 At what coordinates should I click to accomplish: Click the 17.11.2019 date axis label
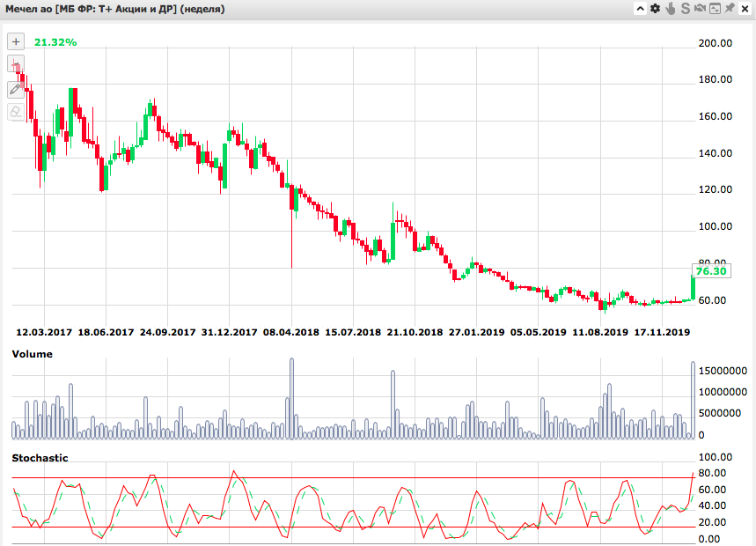pos(662,332)
